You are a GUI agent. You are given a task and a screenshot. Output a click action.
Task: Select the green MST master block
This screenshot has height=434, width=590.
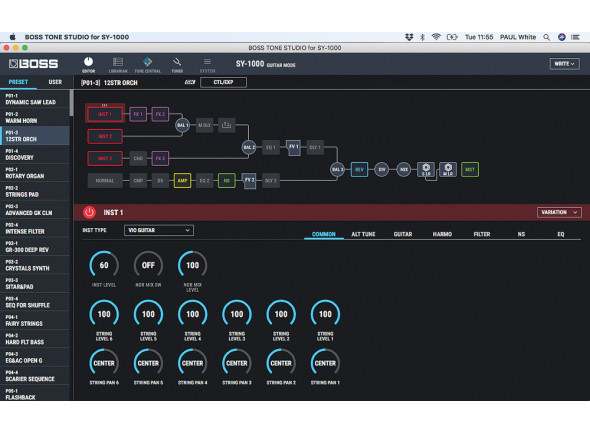tap(470, 169)
